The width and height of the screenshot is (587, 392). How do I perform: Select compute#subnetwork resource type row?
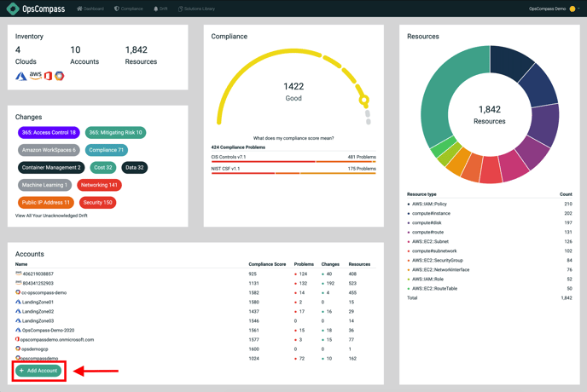point(490,251)
